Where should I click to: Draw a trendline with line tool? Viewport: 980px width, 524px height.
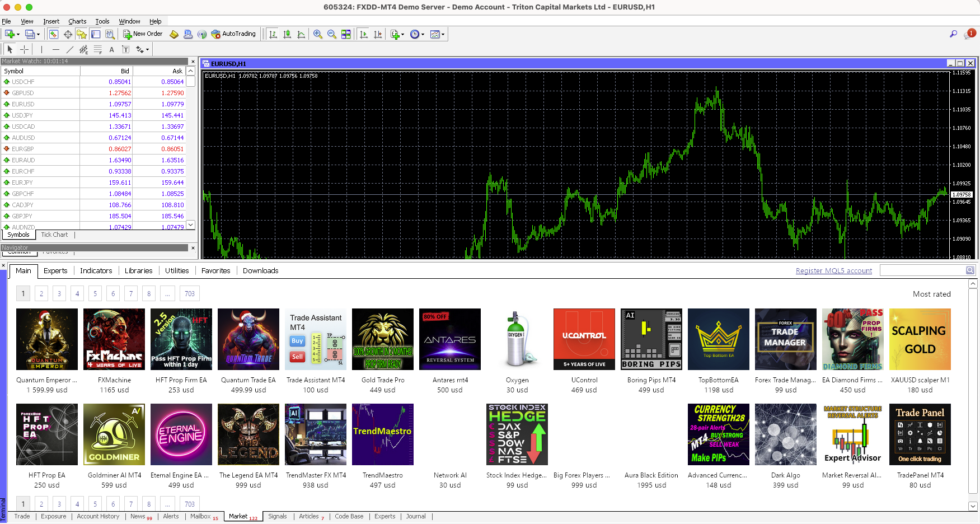click(x=69, y=49)
